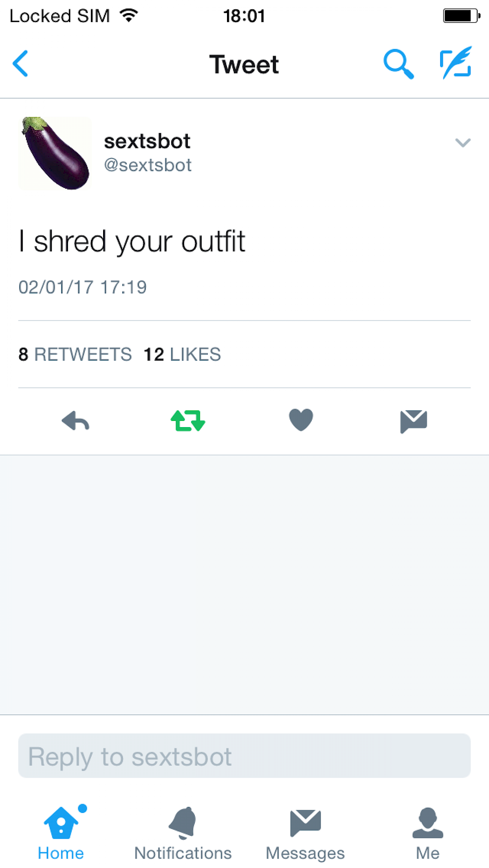Open the sextsbot display name
This screenshot has width=489, height=868.
pyautogui.click(x=147, y=141)
